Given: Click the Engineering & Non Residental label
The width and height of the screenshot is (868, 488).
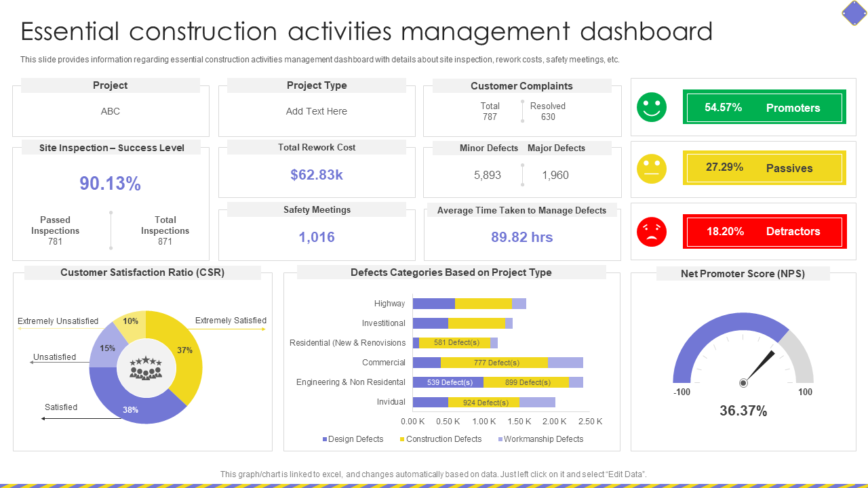Looking at the screenshot, I should pos(351,382).
